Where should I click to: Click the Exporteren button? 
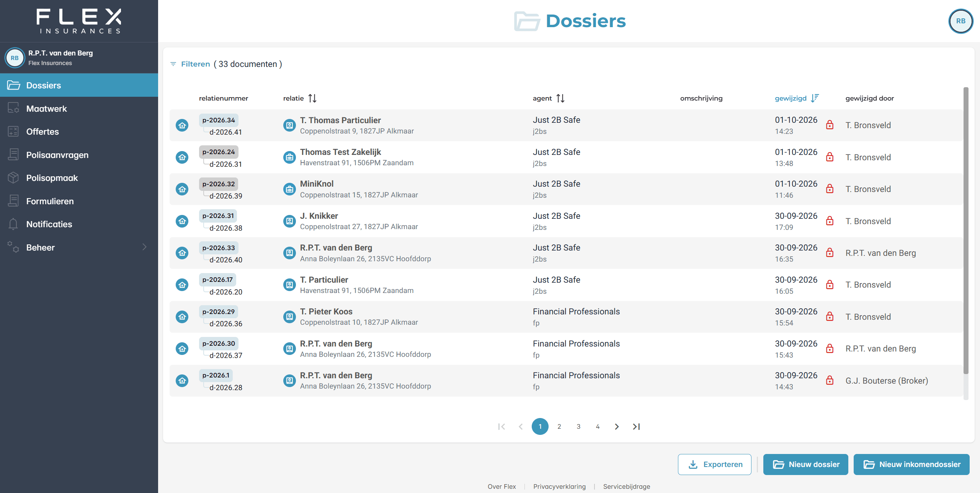pos(714,464)
